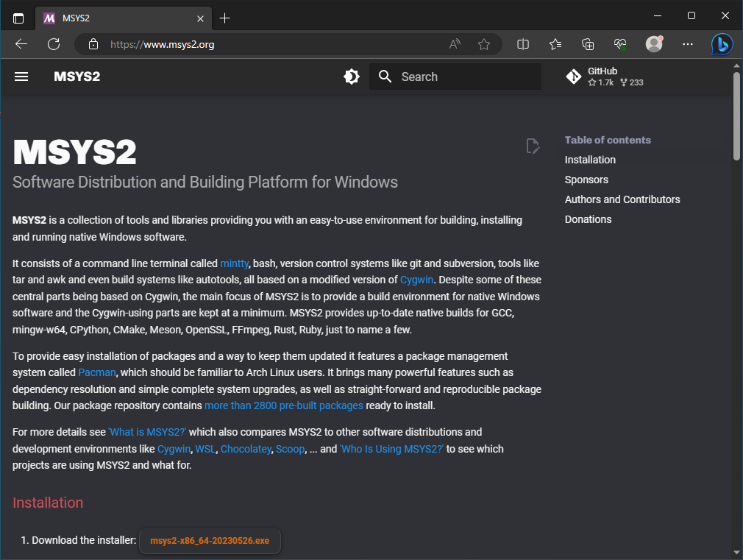Open the Scoop link

290,449
